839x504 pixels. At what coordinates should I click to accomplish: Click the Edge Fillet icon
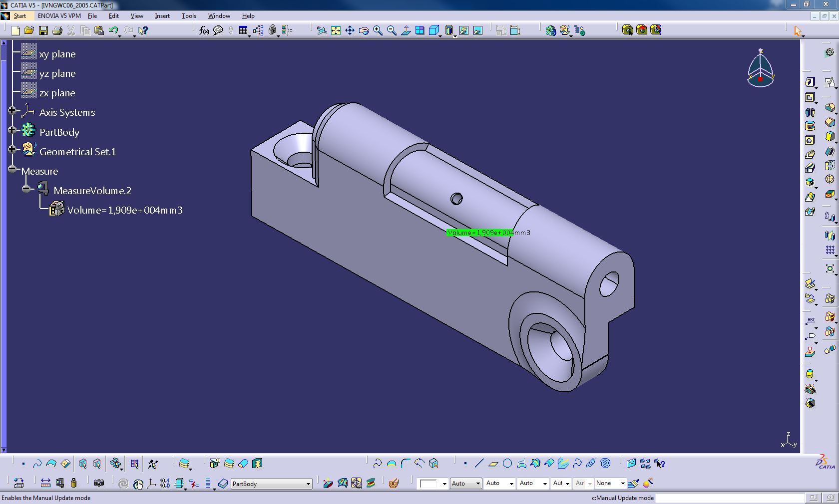click(x=830, y=107)
